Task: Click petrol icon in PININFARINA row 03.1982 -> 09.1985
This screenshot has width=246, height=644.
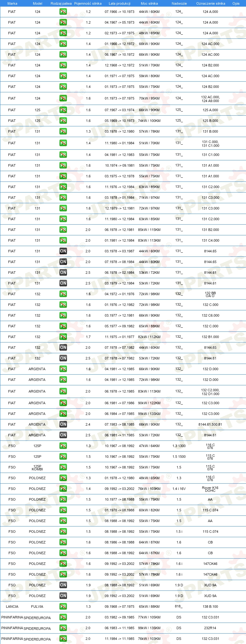Action: (63, 617)
